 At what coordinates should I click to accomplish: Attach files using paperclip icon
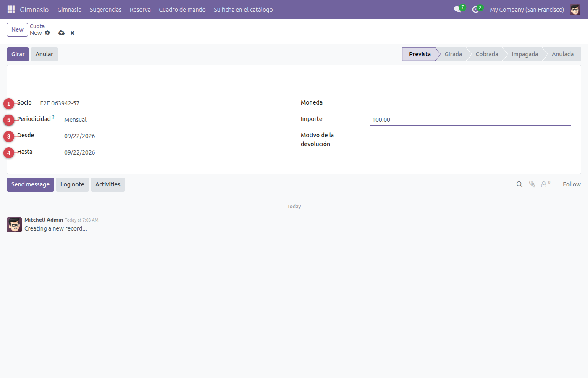(532, 184)
